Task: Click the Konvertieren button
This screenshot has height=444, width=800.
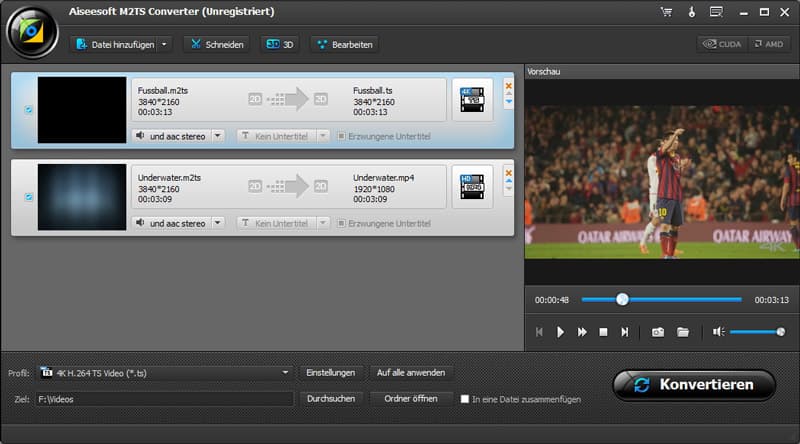Action: (694, 385)
